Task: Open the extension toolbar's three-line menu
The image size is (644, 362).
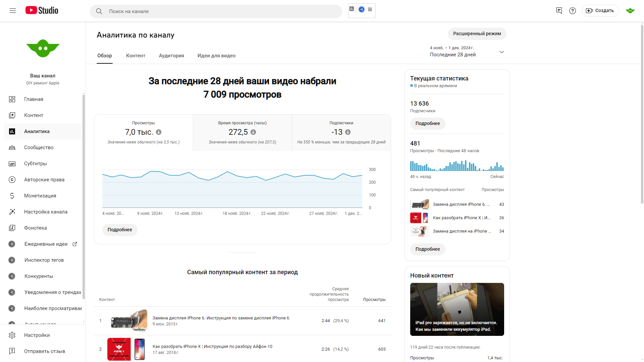Action: (370, 9)
